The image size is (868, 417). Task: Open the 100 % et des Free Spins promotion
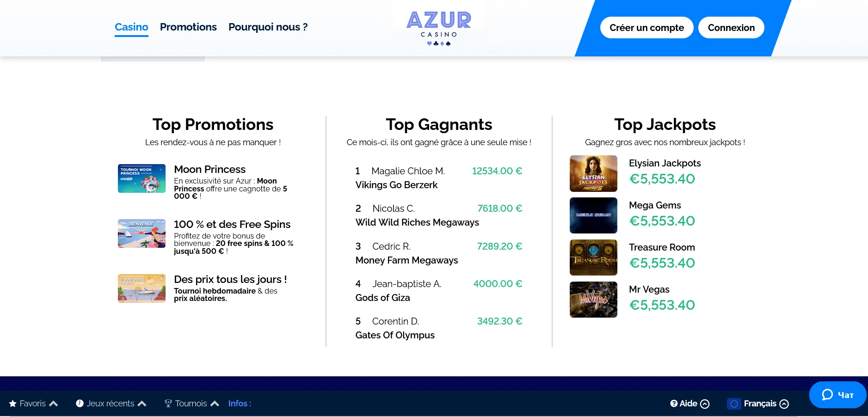coord(232,225)
